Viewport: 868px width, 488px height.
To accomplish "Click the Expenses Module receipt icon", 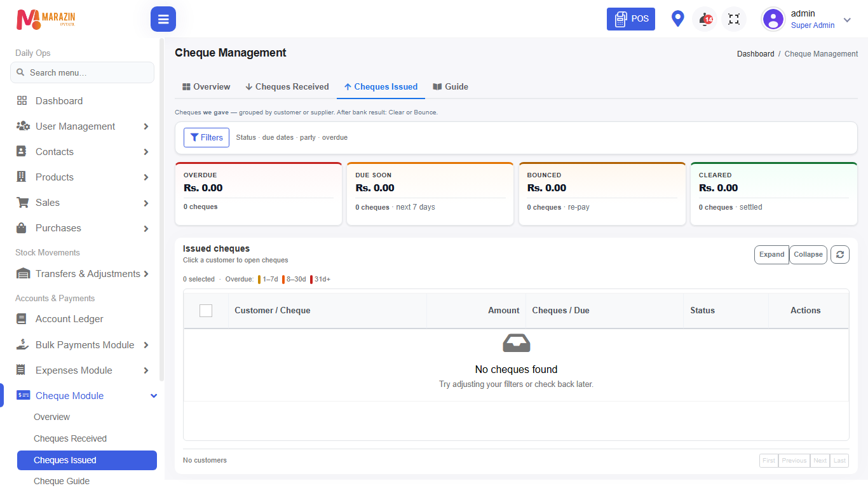I will [x=22, y=370].
